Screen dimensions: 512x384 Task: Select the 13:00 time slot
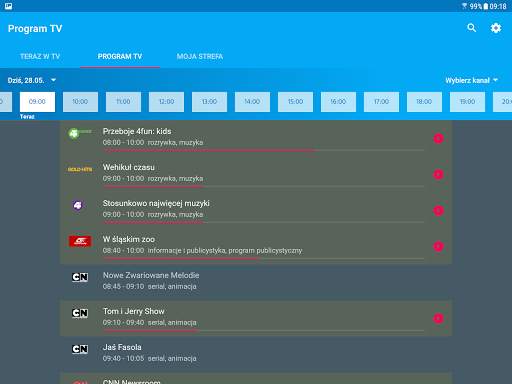click(x=209, y=102)
